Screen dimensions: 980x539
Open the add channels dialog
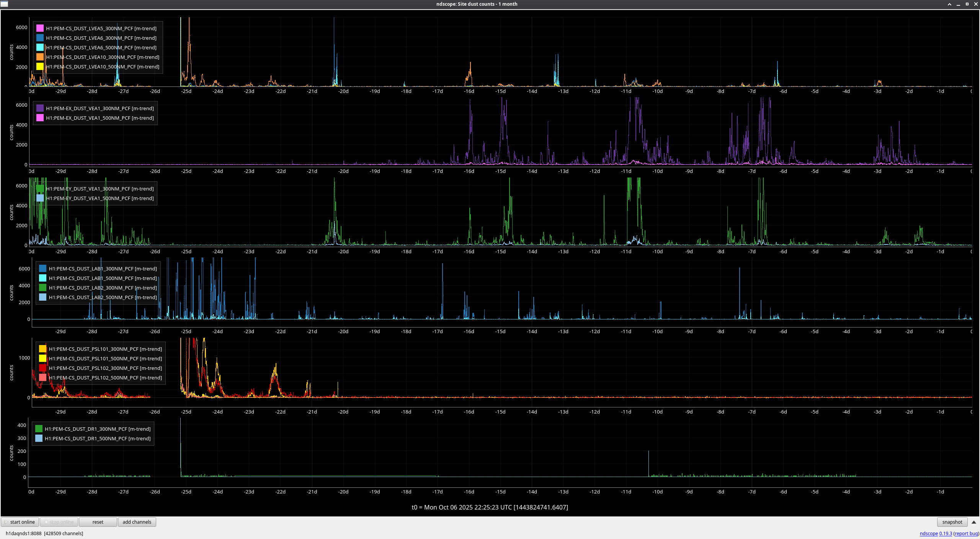pos(137,522)
